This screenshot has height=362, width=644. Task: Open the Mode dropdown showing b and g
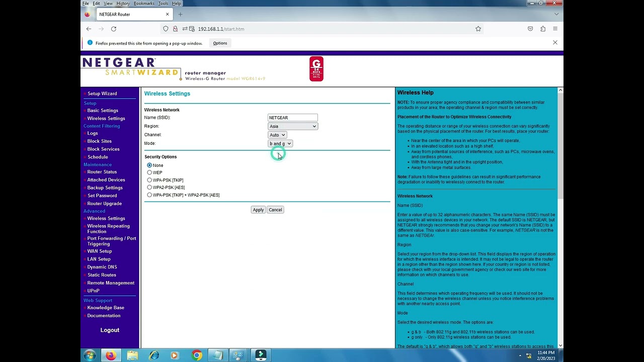[280, 144]
